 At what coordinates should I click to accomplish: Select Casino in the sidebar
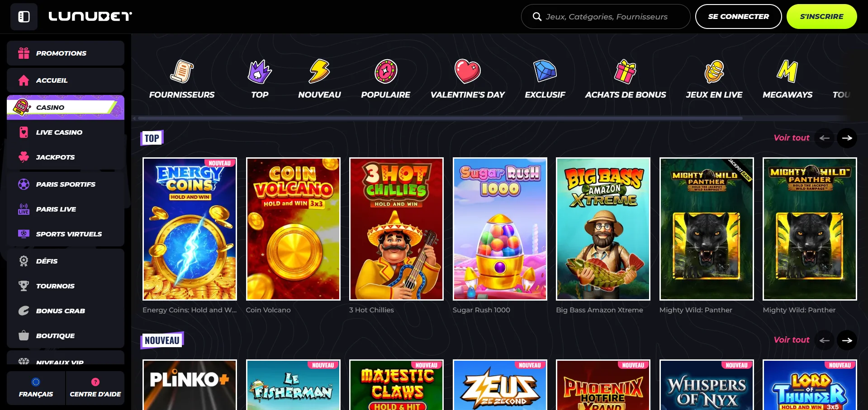click(x=66, y=107)
